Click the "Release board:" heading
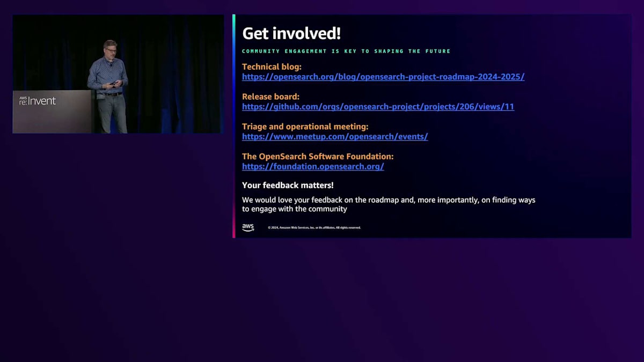 pyautogui.click(x=270, y=97)
